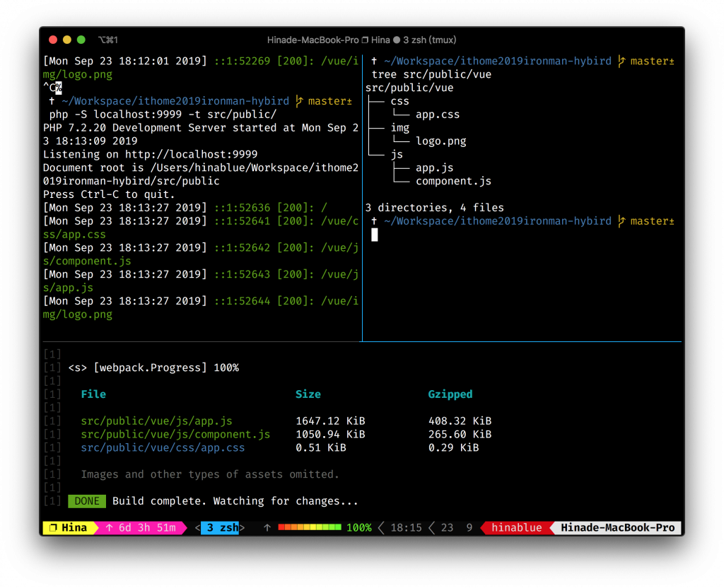724x588 pixels.
Task: Click the src/public/vue/css/app.css file path
Action: click(x=163, y=447)
